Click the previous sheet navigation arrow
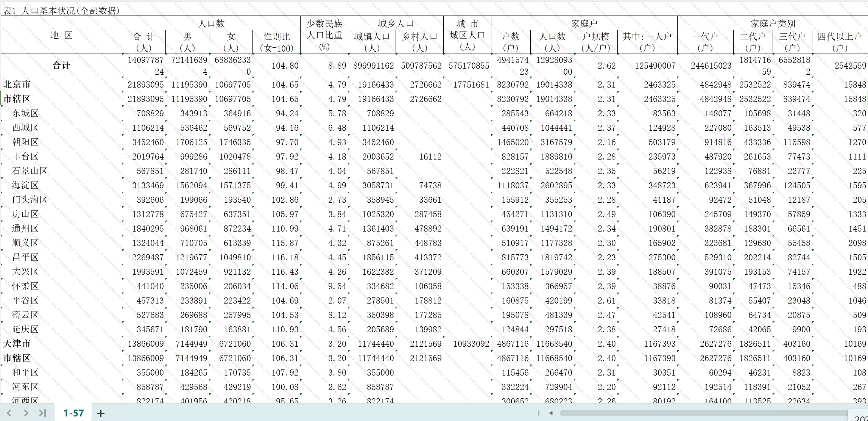 coord(9,413)
